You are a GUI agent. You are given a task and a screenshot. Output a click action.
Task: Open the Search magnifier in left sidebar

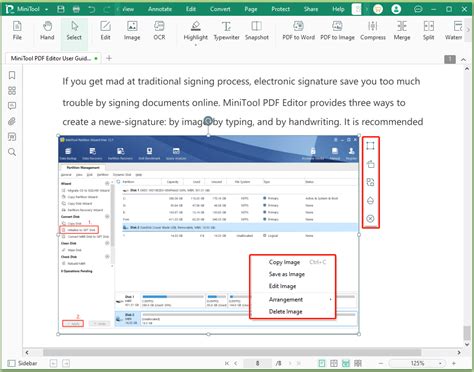click(12, 152)
